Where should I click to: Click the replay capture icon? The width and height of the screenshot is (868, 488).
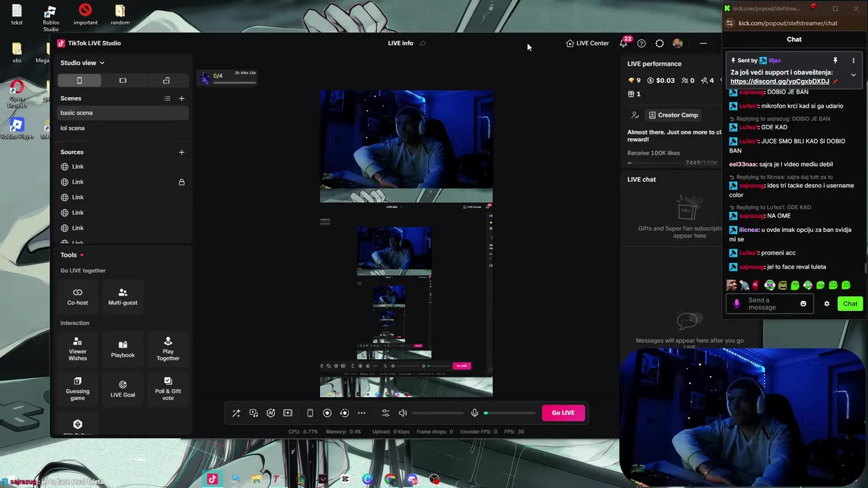tap(344, 413)
